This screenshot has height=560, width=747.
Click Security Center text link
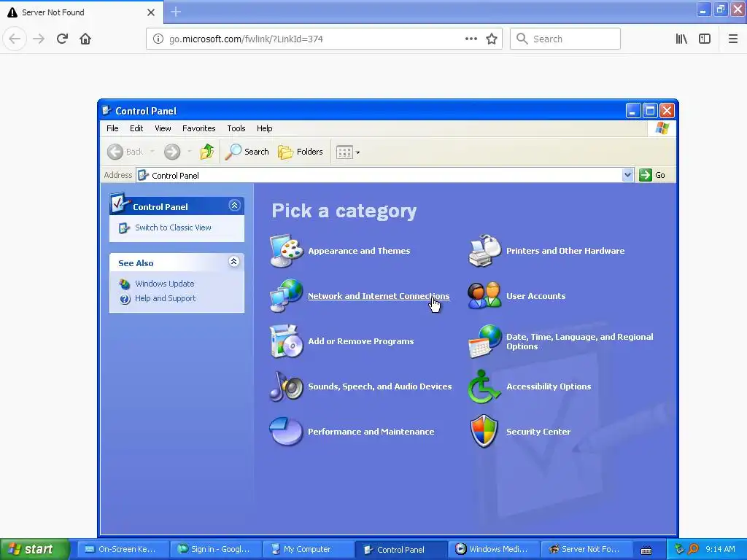pos(538,432)
